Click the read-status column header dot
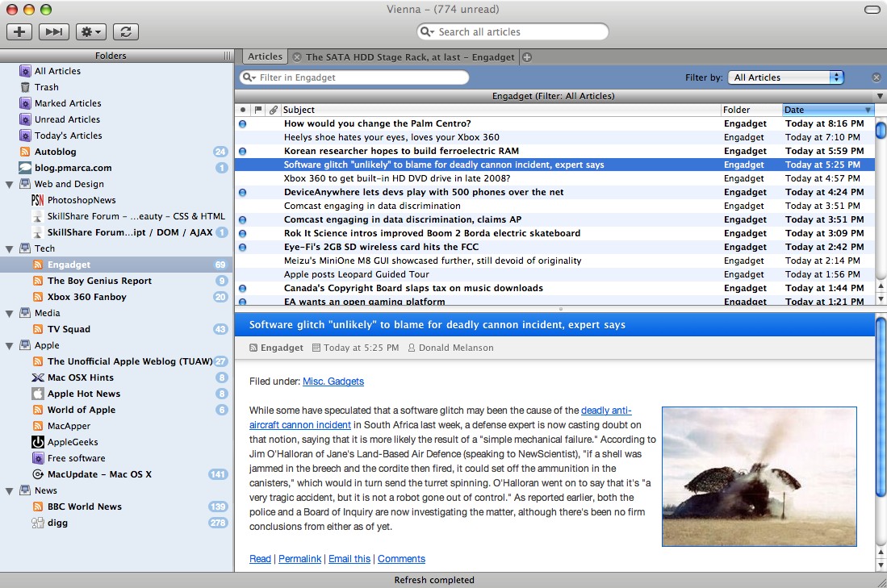 point(243,110)
